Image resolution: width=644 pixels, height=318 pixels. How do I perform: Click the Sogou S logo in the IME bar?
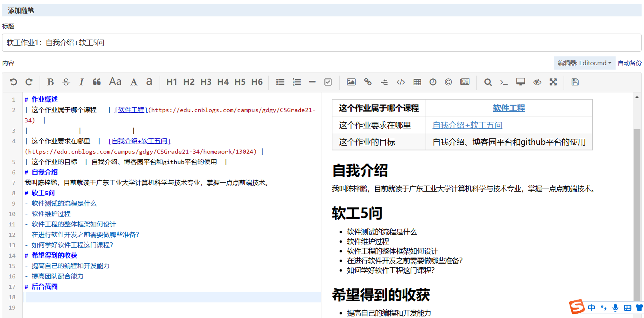tap(577, 307)
